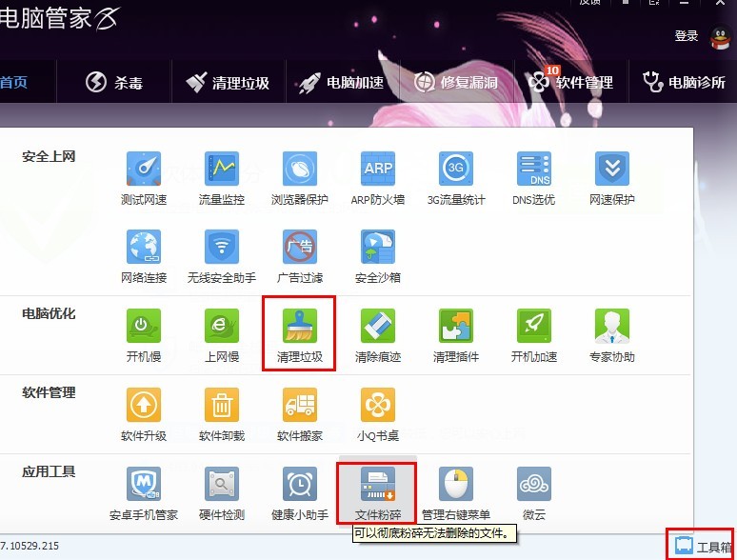737x560 pixels.
Task: Click the 登录 login link
Action: pyautogui.click(x=687, y=35)
